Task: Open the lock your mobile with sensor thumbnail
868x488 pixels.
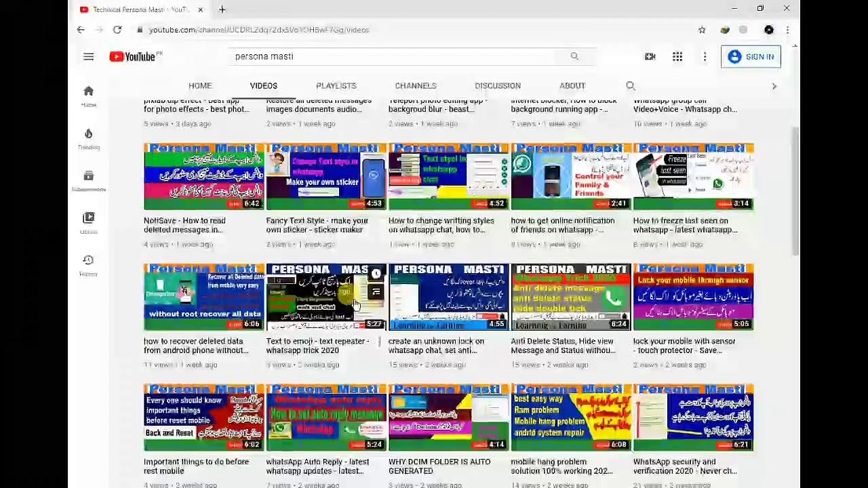Action: [x=693, y=297]
